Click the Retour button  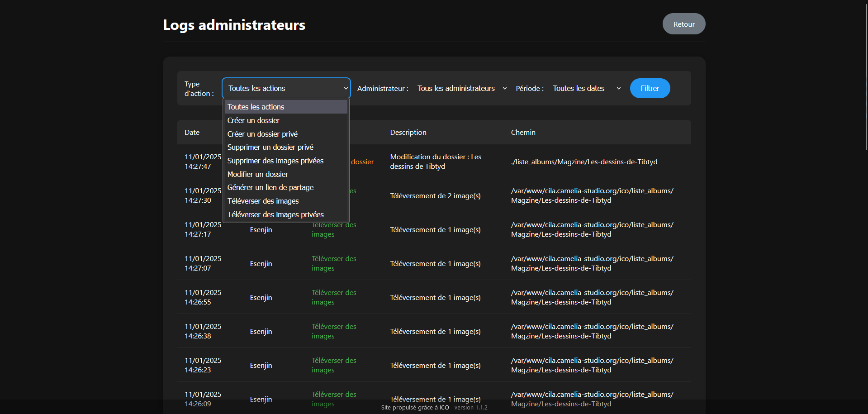[683, 24]
